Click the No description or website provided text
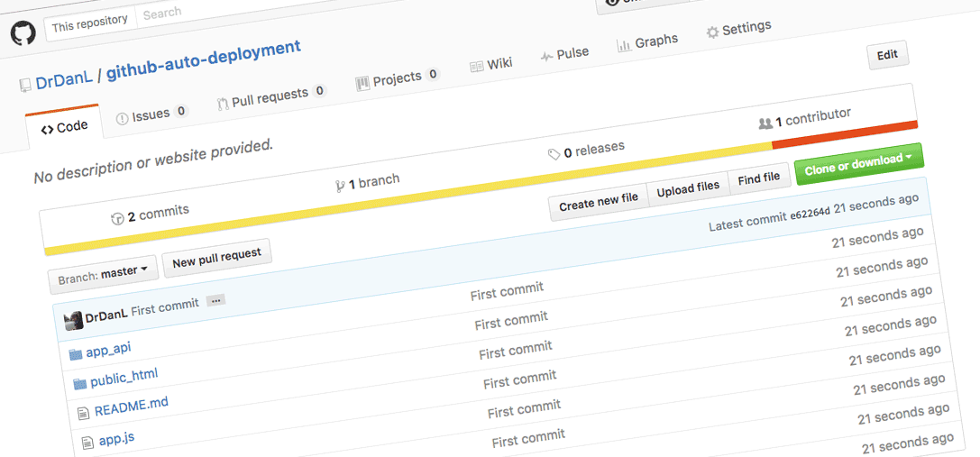The width and height of the screenshot is (980, 457). click(154, 161)
